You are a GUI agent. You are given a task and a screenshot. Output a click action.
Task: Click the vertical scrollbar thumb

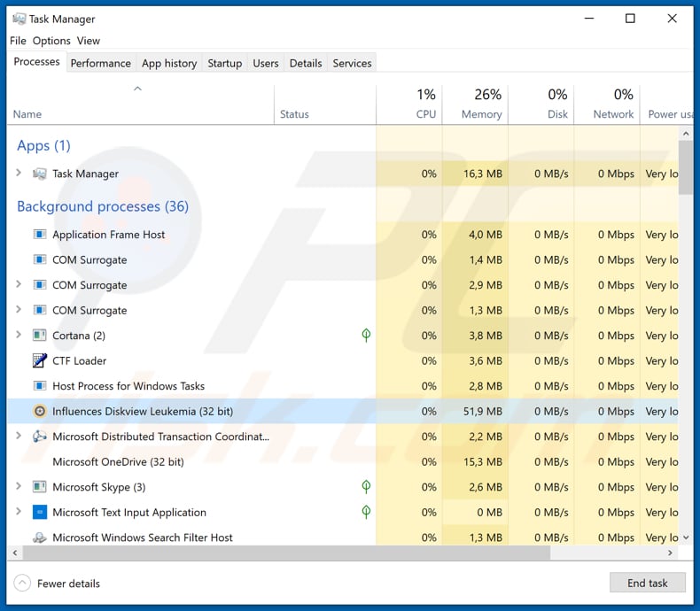[686, 167]
